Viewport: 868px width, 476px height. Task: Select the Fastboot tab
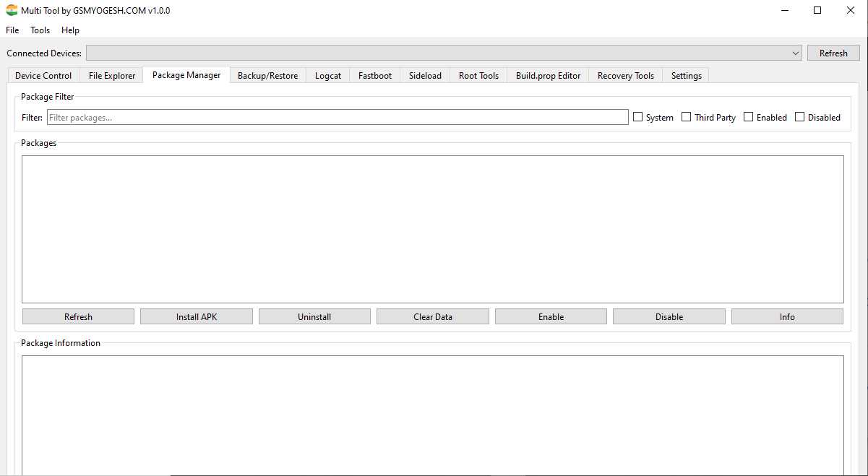tap(375, 76)
